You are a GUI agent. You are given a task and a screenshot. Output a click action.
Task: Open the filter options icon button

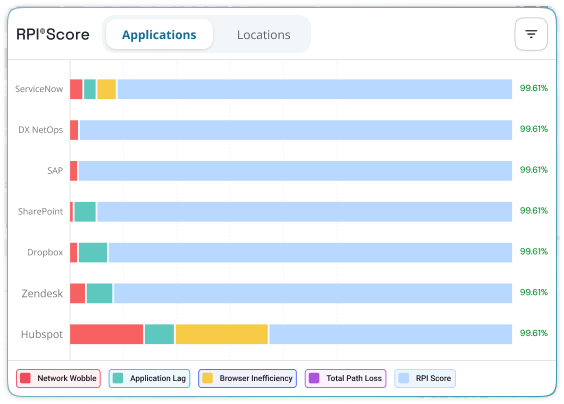click(531, 34)
